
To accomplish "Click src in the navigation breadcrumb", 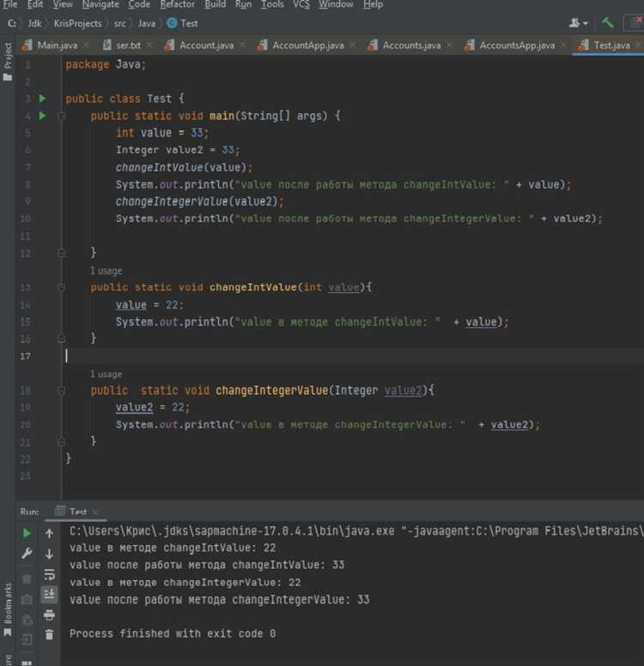I will pyautogui.click(x=120, y=23).
